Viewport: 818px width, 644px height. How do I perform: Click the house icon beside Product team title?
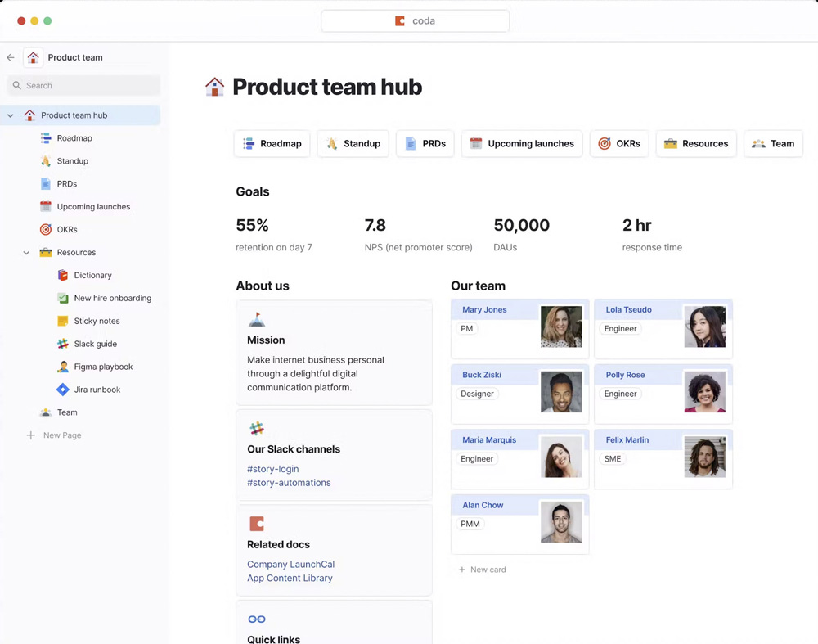[33, 58]
